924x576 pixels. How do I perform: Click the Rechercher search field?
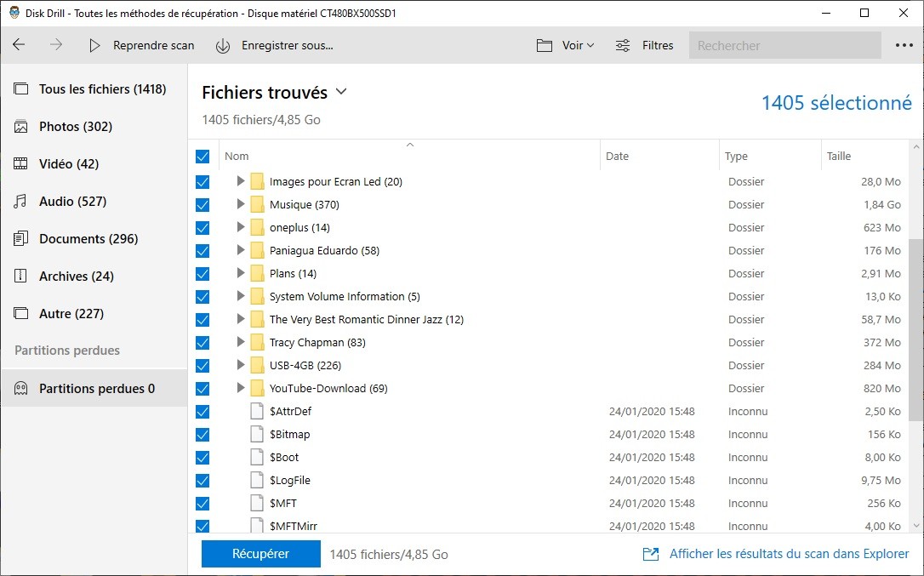pos(784,46)
